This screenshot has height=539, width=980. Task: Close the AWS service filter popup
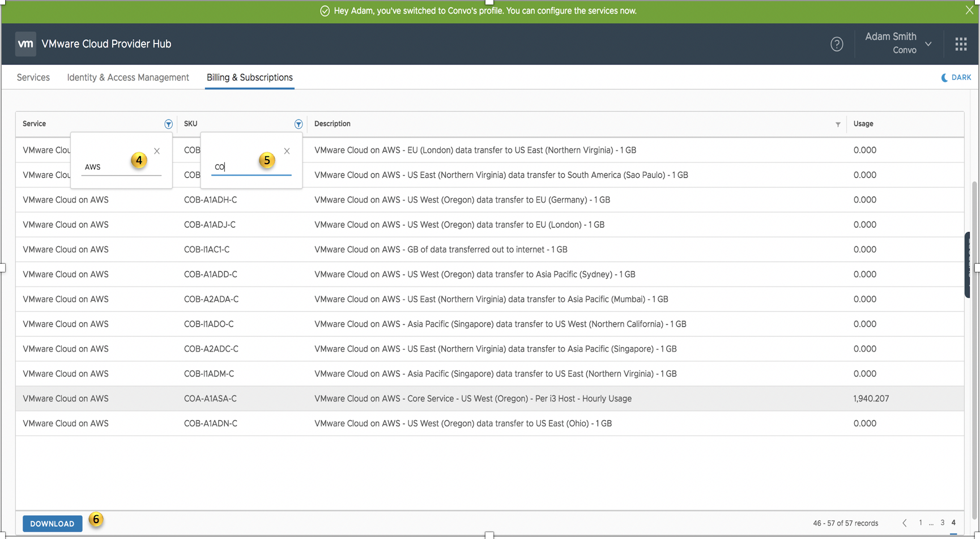tap(157, 151)
